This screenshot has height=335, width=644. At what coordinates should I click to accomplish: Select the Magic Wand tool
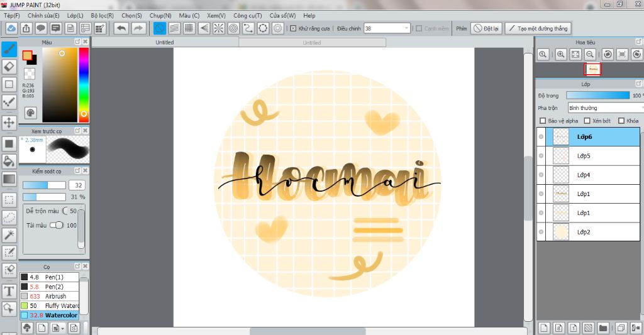click(x=9, y=235)
